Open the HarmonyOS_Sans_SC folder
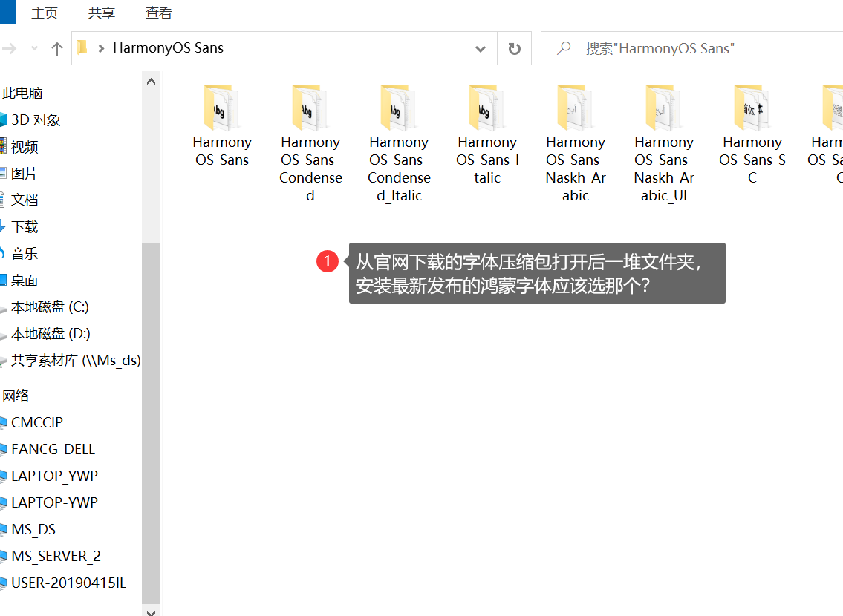 752,134
